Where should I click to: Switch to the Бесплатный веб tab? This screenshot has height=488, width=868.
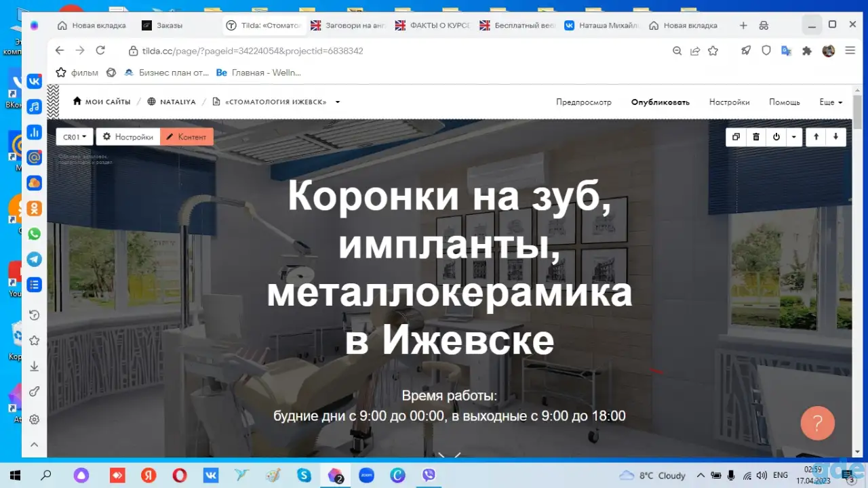[x=517, y=25]
